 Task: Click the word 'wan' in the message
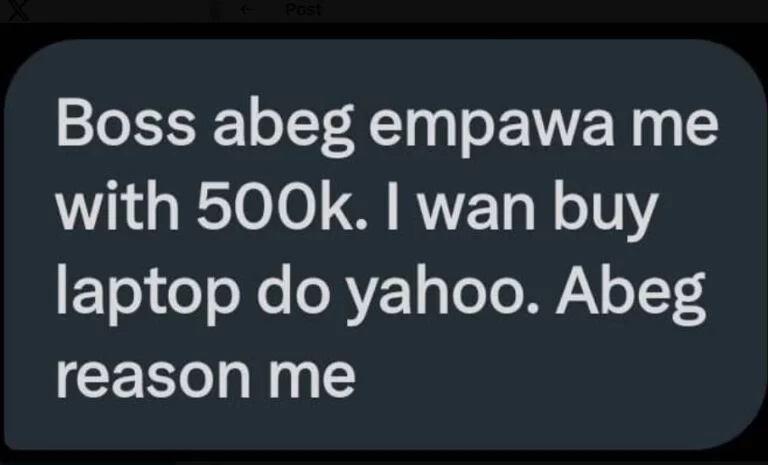[x=475, y=213]
